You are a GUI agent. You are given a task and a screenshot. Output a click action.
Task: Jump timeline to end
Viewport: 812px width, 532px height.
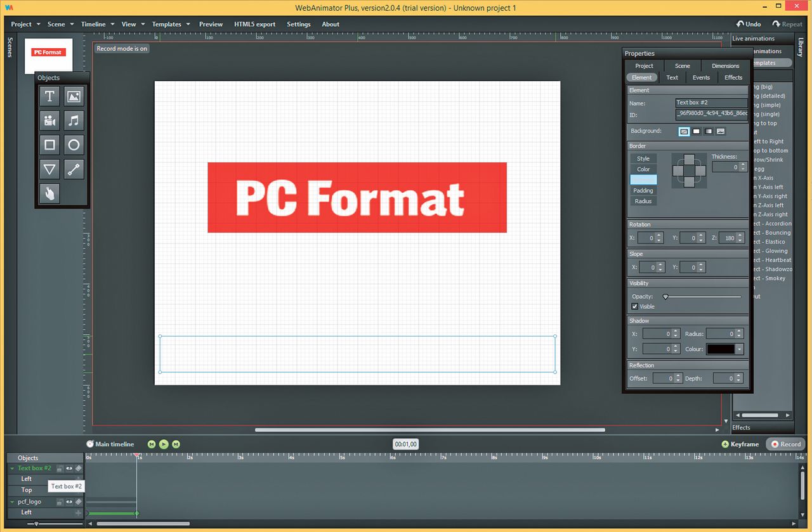(x=176, y=444)
